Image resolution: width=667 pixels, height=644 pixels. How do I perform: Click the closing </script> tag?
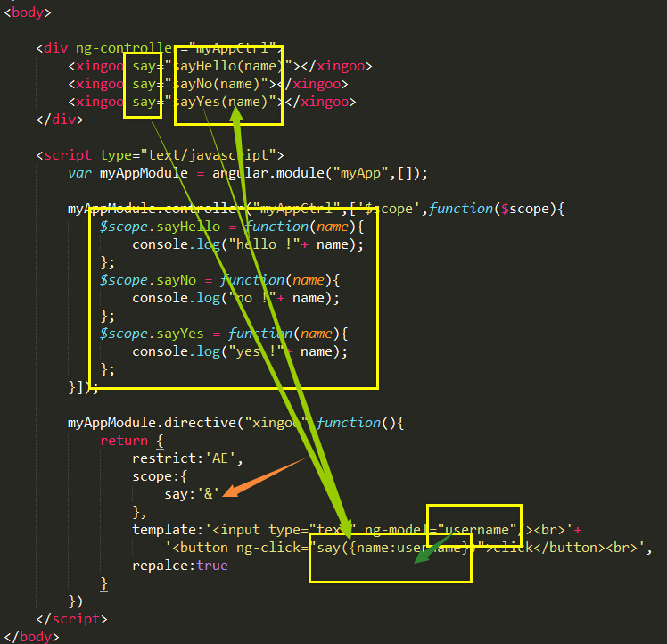[x=71, y=618]
